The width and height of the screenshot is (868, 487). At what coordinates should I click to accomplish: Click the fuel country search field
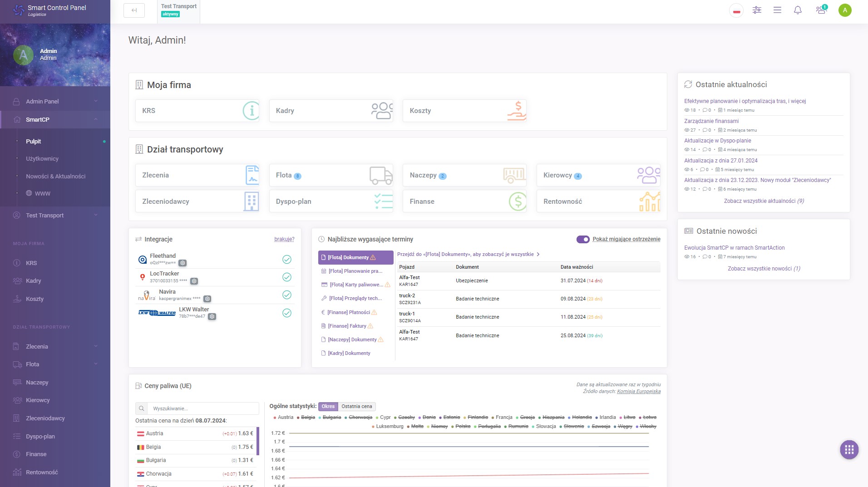pyautogui.click(x=202, y=408)
